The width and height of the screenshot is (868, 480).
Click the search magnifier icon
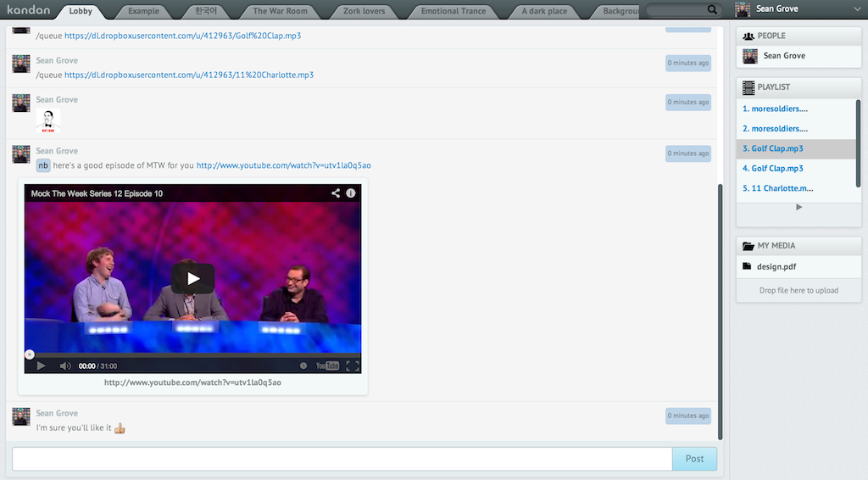[x=712, y=9]
